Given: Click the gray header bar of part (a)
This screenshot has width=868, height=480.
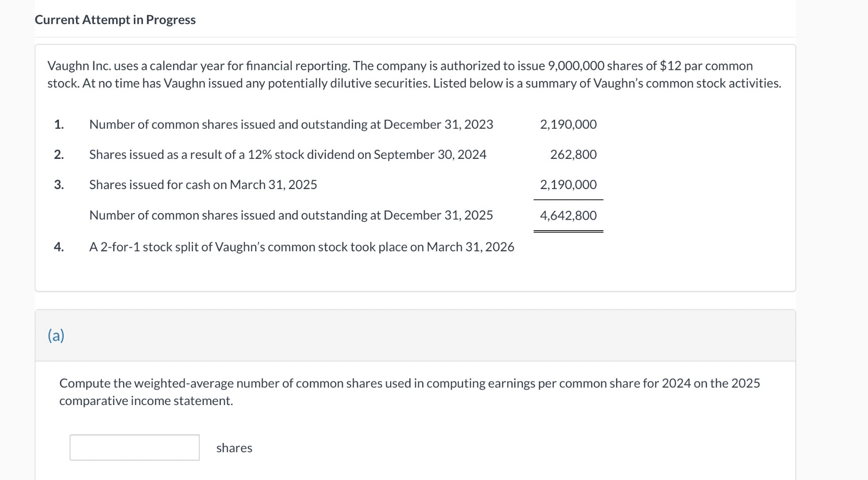Looking at the screenshot, I should (415, 336).
